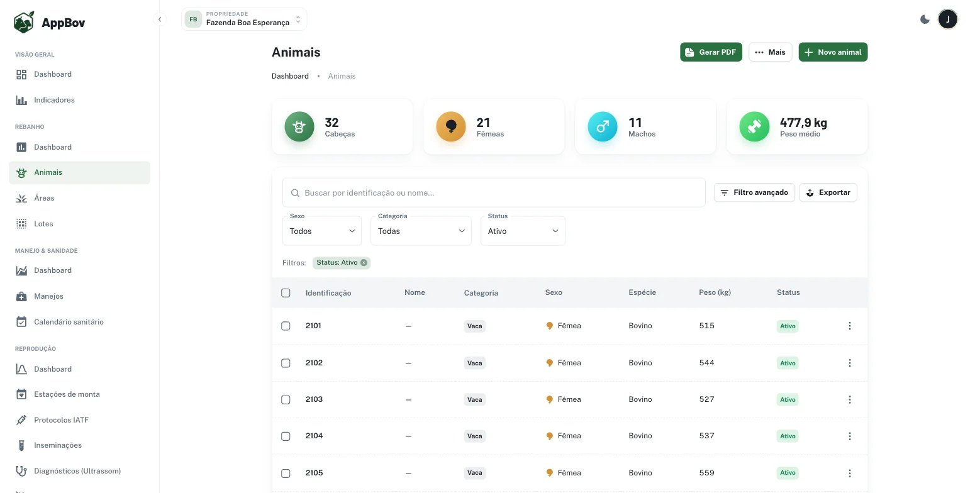Click the Gerar PDF button
980x493 pixels.
pos(711,52)
